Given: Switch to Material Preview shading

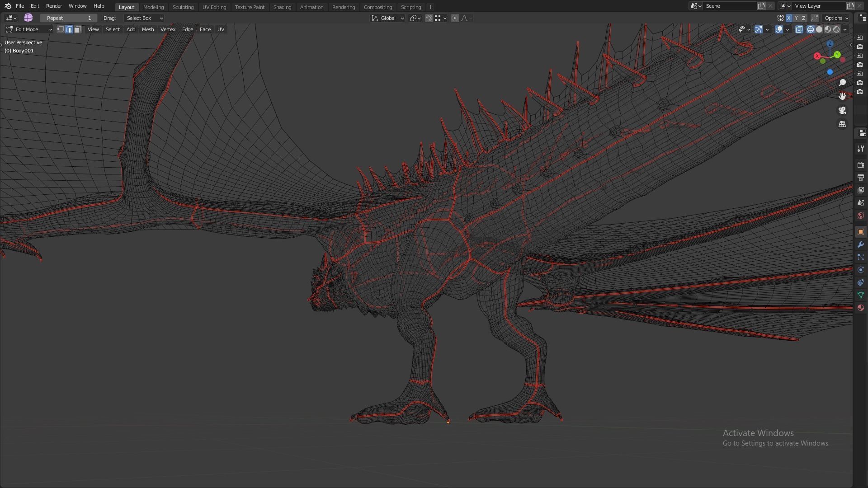Looking at the screenshot, I should [828, 29].
